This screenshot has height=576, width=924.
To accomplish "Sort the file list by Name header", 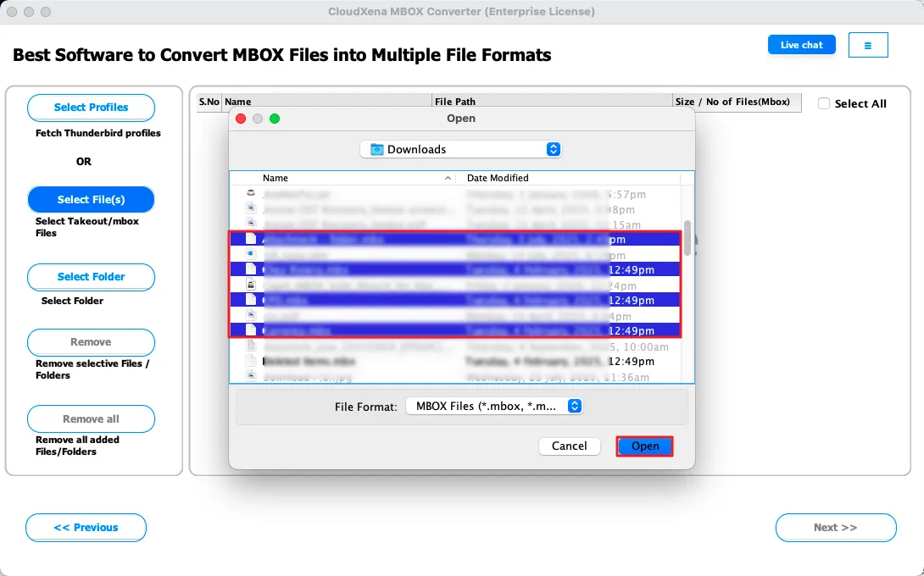I will (x=276, y=179).
